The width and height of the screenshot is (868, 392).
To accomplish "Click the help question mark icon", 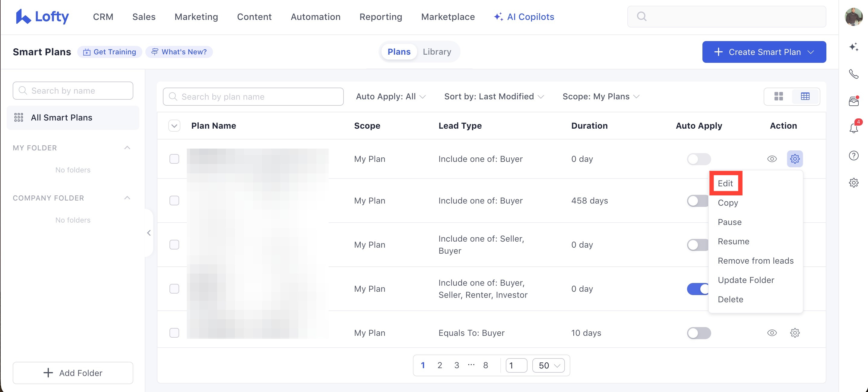I will [854, 156].
